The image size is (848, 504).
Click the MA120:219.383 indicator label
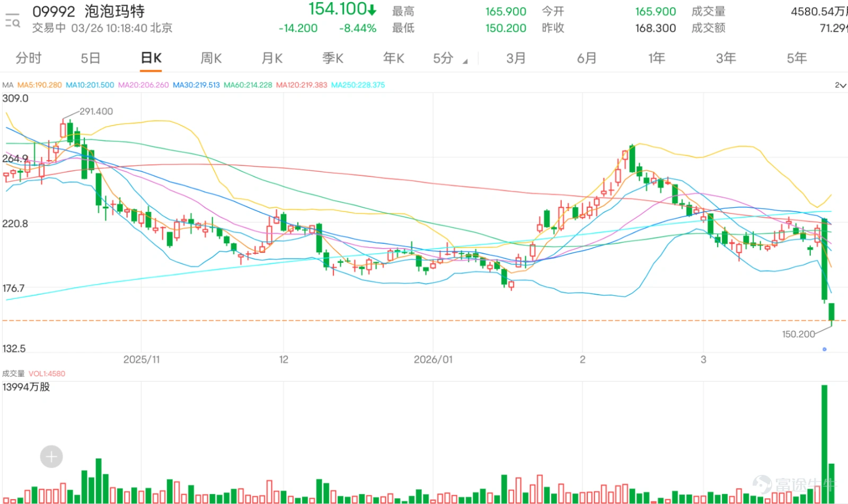pos(302,85)
